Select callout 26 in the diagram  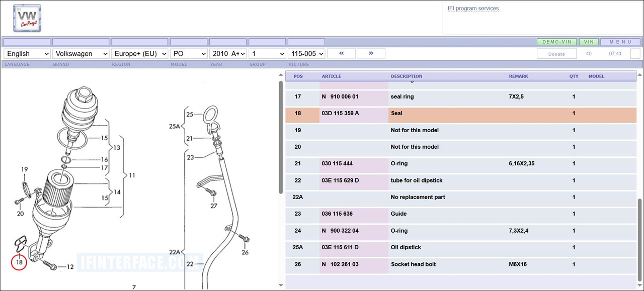click(245, 252)
